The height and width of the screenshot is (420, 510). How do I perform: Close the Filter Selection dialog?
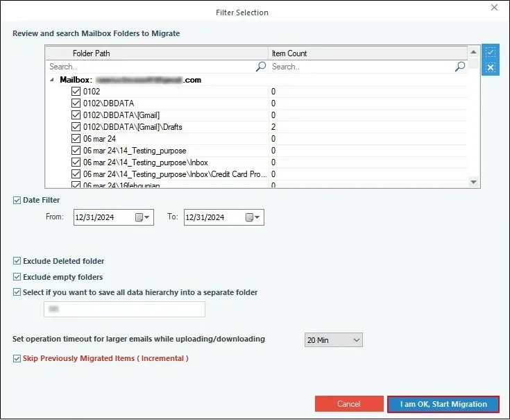click(x=494, y=8)
